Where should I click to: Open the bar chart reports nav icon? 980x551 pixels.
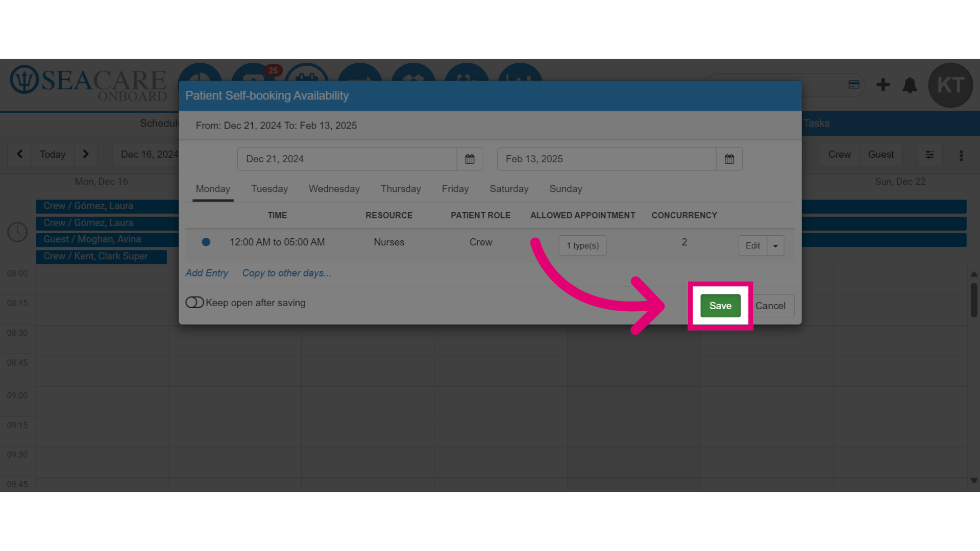(520, 72)
